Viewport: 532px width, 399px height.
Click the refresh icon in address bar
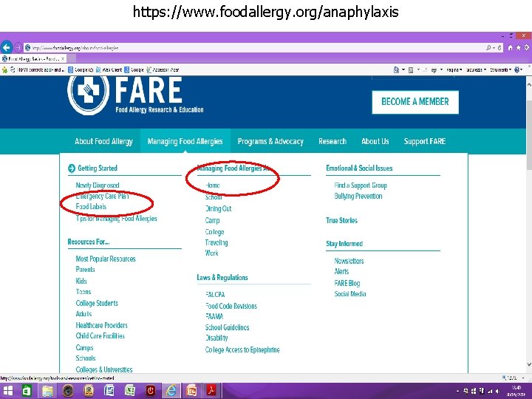click(x=499, y=48)
